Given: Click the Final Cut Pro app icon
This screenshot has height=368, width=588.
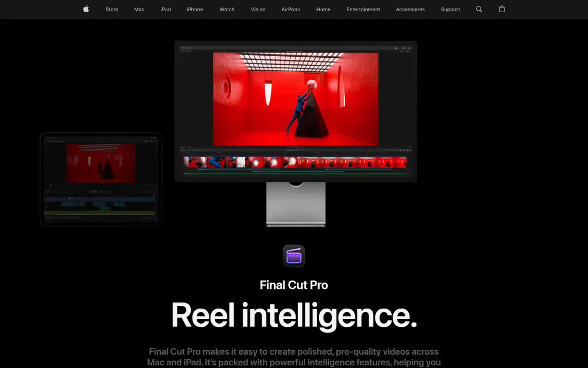Looking at the screenshot, I should click(293, 256).
